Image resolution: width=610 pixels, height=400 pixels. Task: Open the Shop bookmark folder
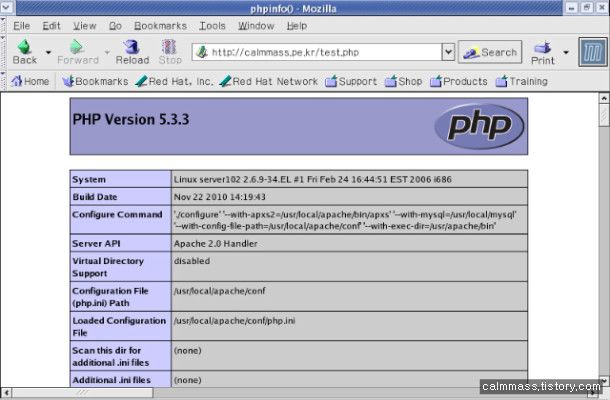point(403,81)
